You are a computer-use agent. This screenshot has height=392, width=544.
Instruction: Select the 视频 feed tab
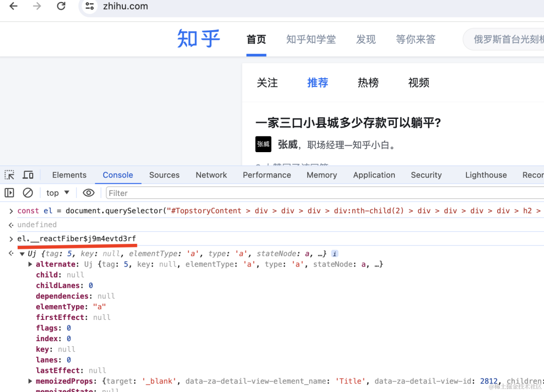[419, 83]
